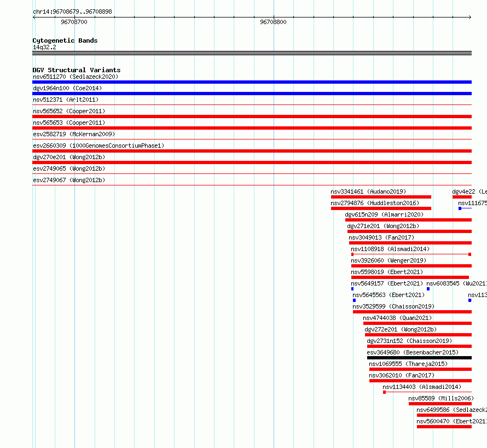The image size is (487, 448).
Task: Click nsv1134403 (Alsmadi2014) label
Action: [x=422, y=387]
